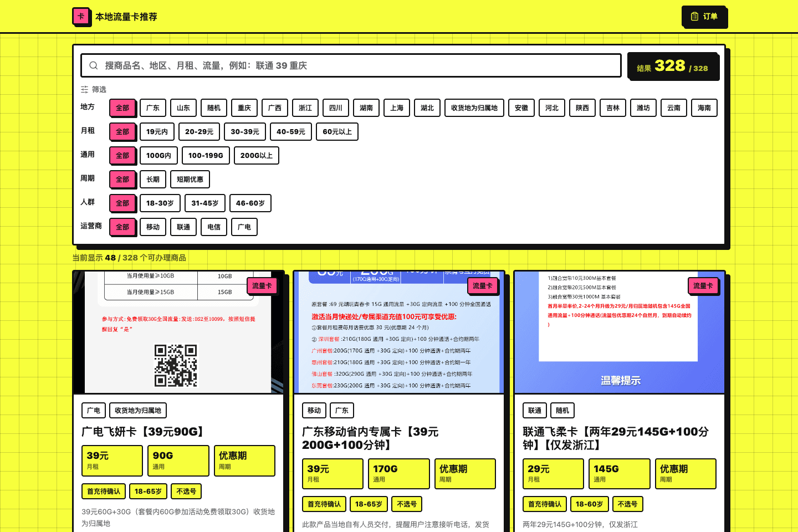Click 18-60岁 tag on 联通飞柔卡
This screenshot has width=798, height=532.
pos(589,504)
